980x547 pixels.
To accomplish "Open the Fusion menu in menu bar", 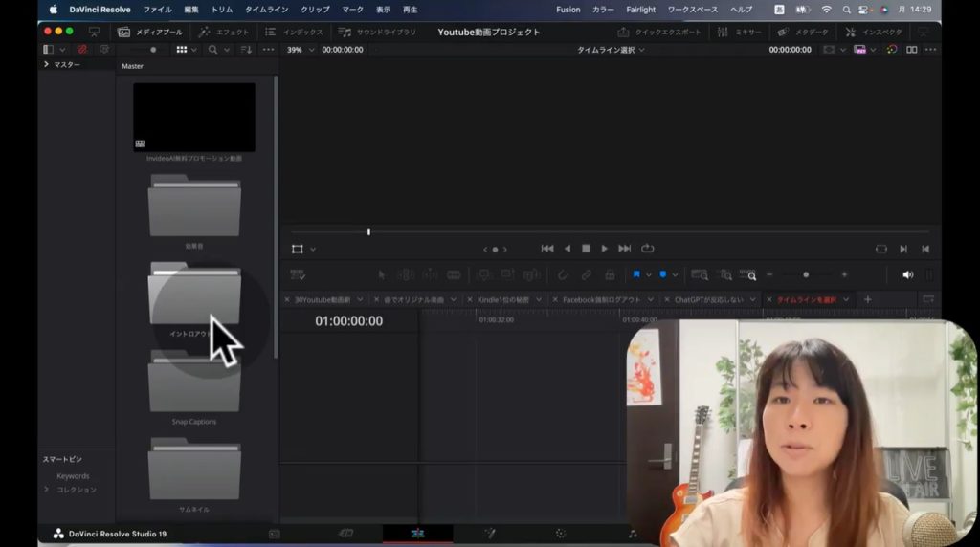I will click(x=568, y=10).
